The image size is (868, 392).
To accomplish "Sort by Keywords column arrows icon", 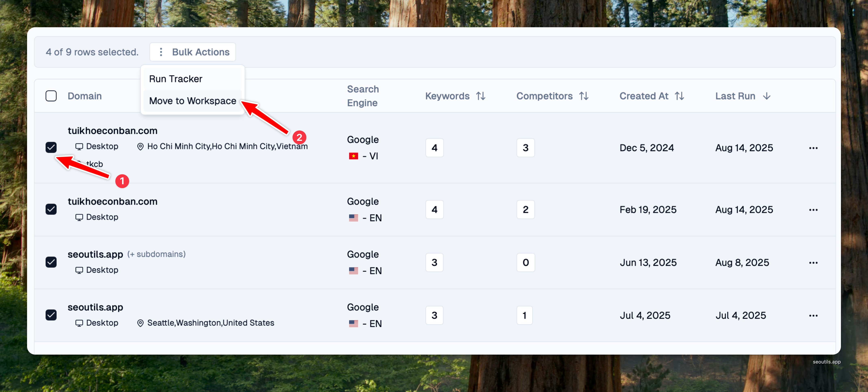I will 481,96.
